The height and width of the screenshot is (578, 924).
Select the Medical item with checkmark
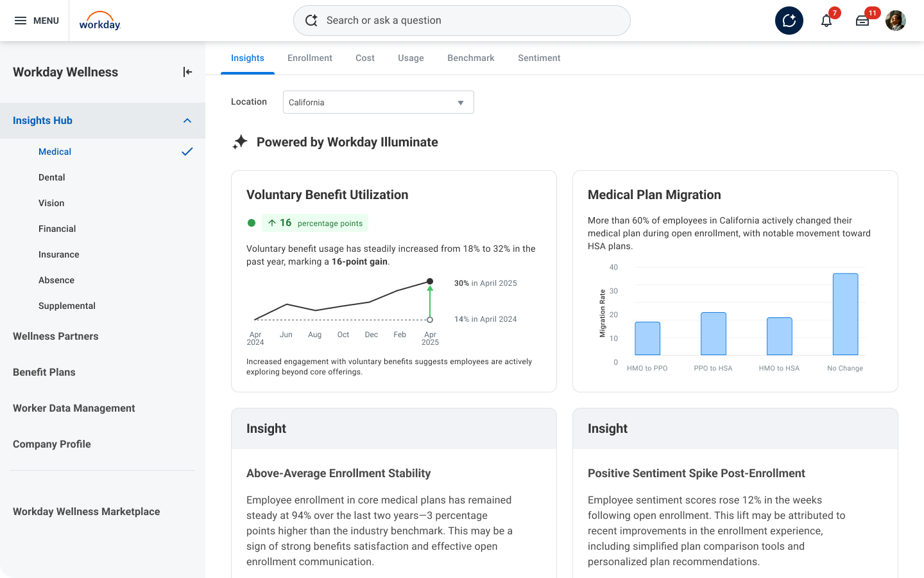pos(55,152)
